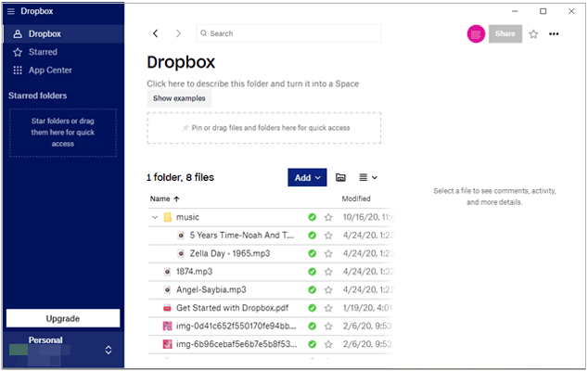The image size is (588, 371).
Task: Sort by the Name column header
Action: 165,198
